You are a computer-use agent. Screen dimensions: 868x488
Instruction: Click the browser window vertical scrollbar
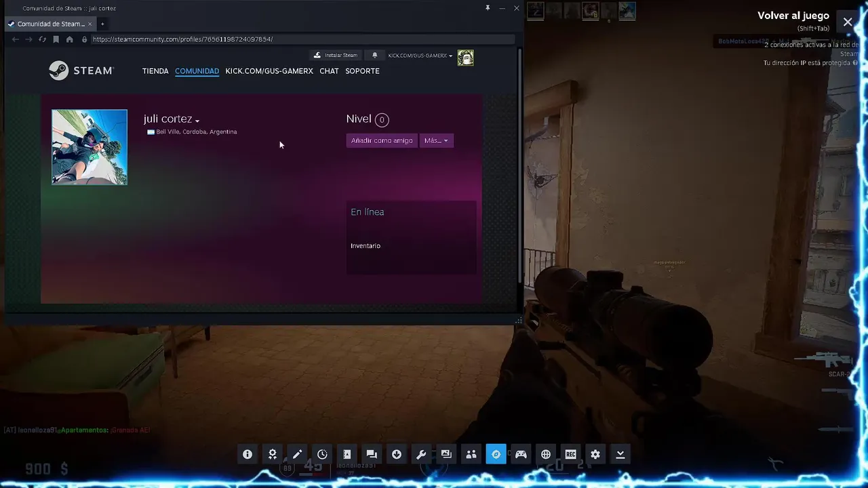(x=520, y=166)
